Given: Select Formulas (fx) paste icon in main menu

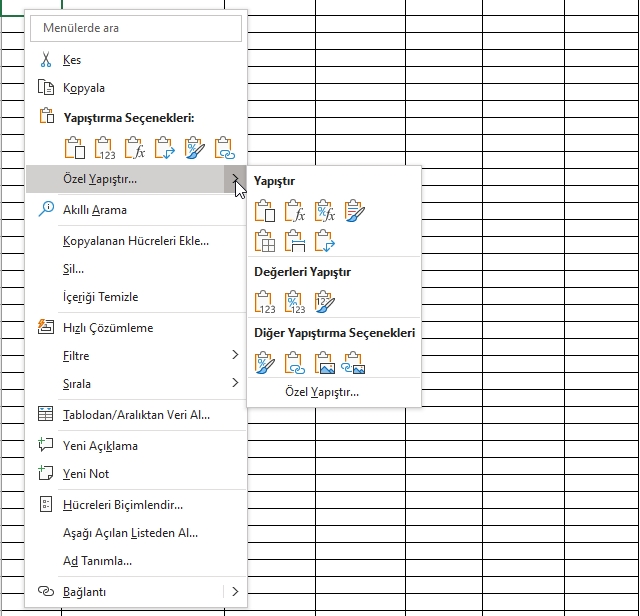Looking at the screenshot, I should pos(135,147).
